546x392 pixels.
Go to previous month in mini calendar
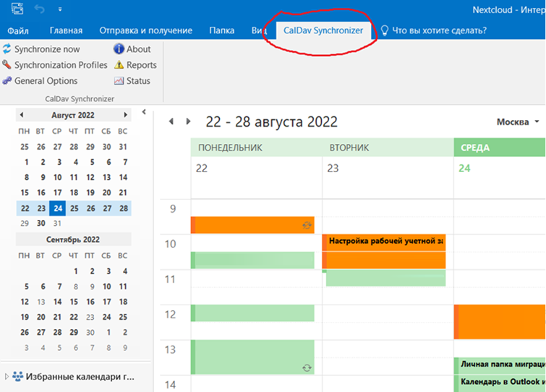(x=22, y=114)
